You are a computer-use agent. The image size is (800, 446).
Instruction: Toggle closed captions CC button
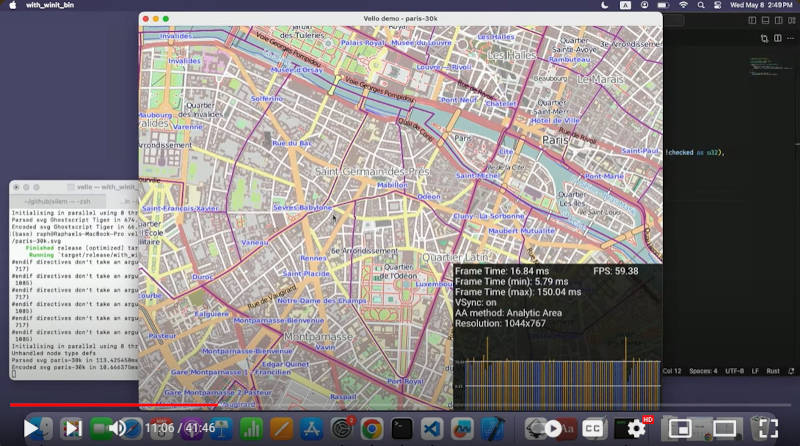click(592, 429)
